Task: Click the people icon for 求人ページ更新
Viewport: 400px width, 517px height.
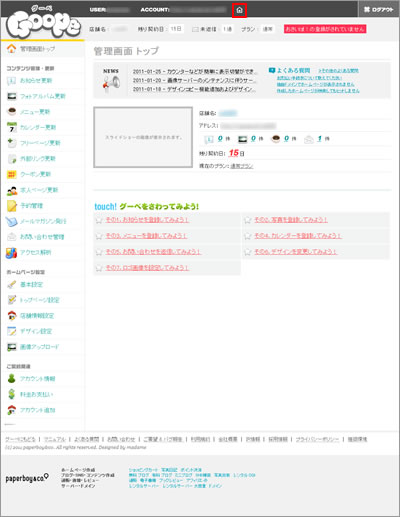Action: [12, 190]
